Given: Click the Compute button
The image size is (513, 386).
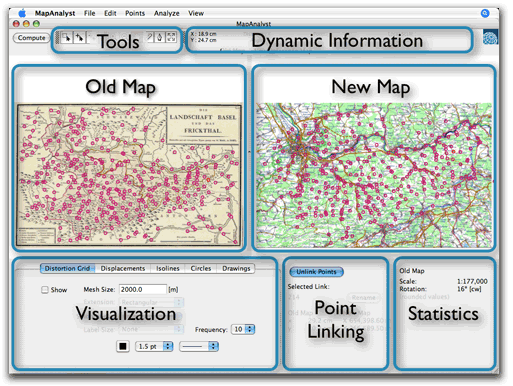Looking at the screenshot, I should tap(31, 38).
